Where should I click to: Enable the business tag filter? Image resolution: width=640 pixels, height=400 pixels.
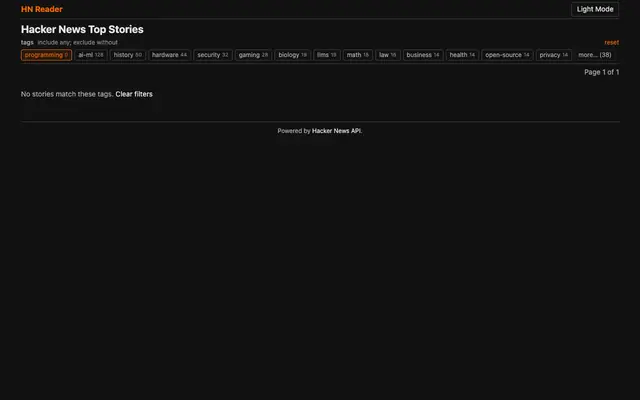423,55
